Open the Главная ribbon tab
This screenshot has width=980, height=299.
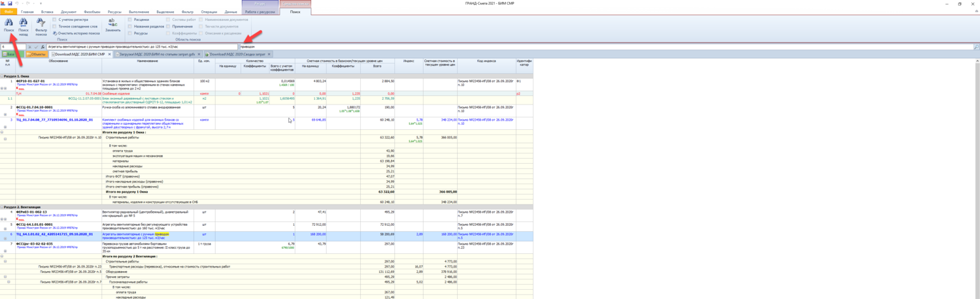(27, 12)
